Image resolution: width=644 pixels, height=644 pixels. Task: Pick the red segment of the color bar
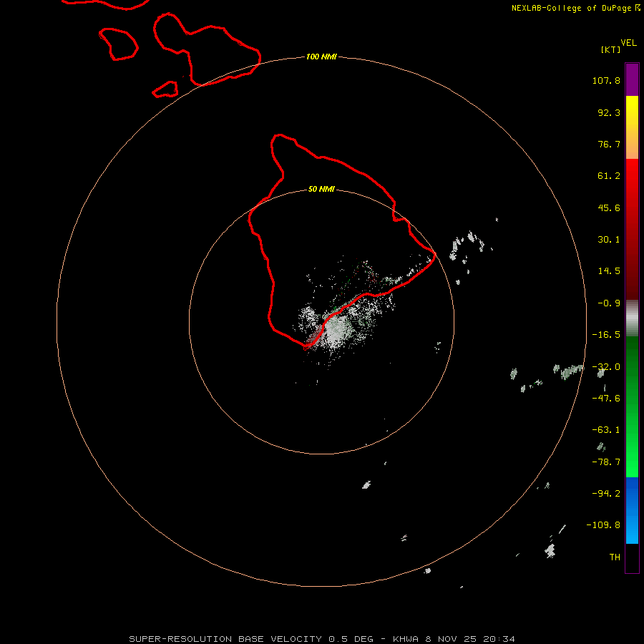click(632, 229)
